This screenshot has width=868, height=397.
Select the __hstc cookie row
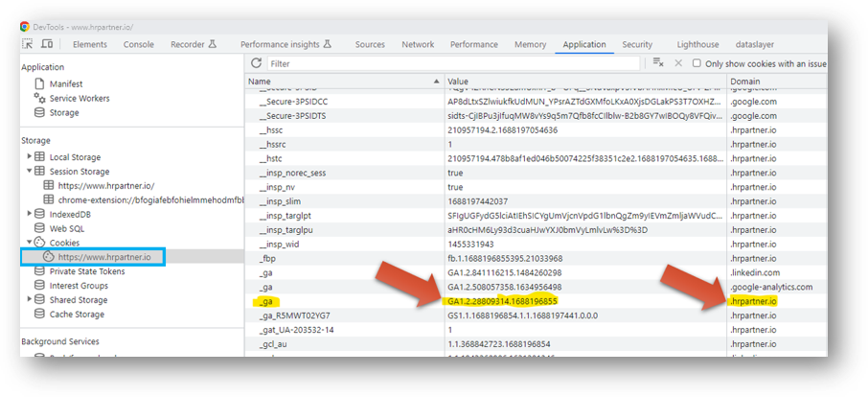coord(537,159)
